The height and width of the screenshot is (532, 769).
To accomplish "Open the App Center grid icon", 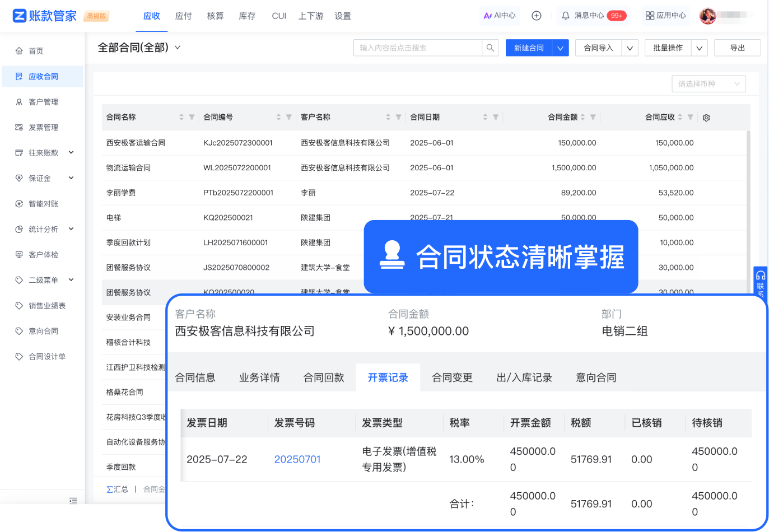I will tap(650, 16).
